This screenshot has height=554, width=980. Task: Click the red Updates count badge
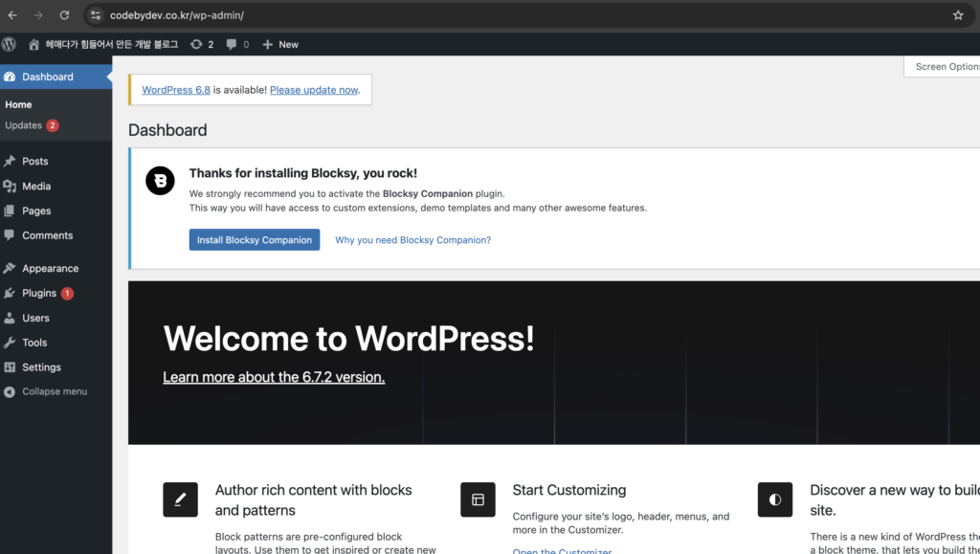tap(53, 125)
